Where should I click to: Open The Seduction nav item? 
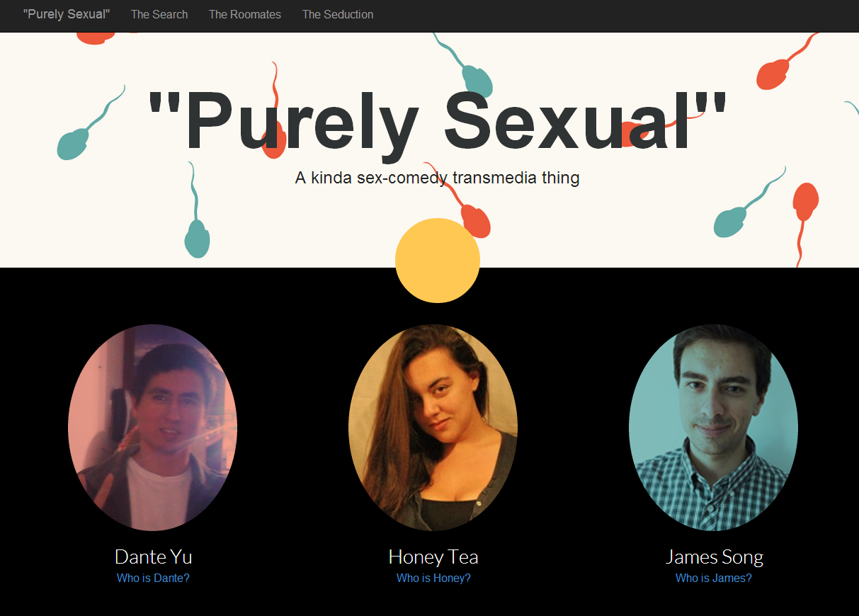tap(338, 14)
